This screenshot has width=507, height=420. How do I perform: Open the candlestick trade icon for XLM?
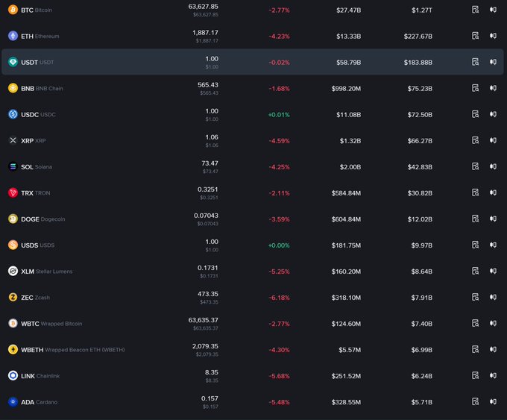493,271
